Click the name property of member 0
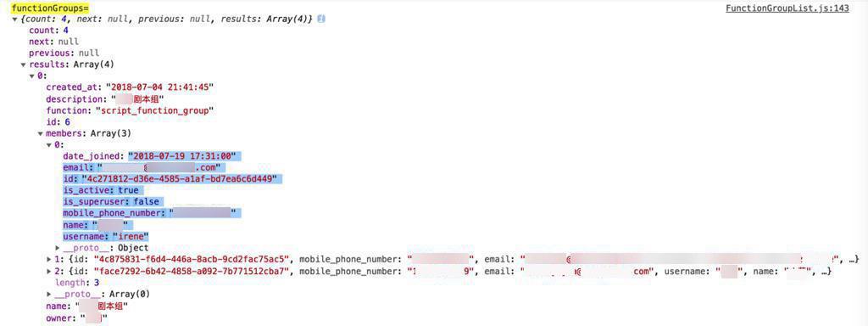This screenshot has height=326, width=868. click(x=96, y=225)
